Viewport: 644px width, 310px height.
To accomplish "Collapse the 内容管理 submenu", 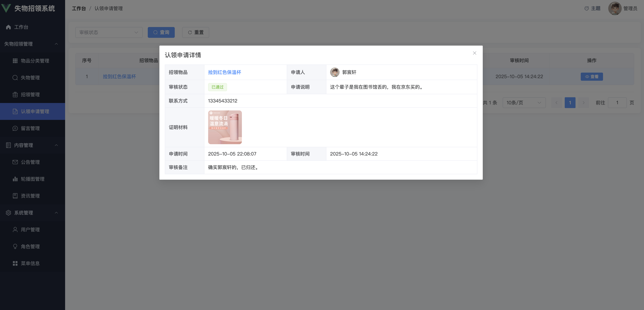I will [x=56, y=145].
